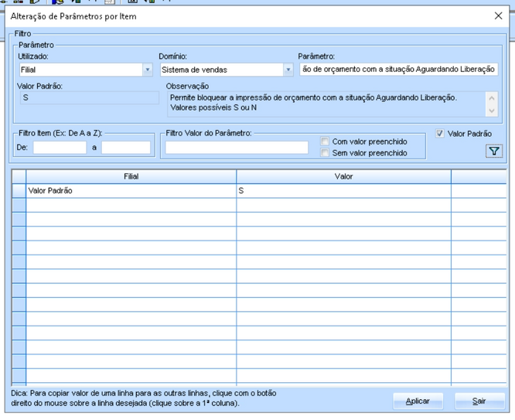Enable Com valor preenchido checkbox

325,142
